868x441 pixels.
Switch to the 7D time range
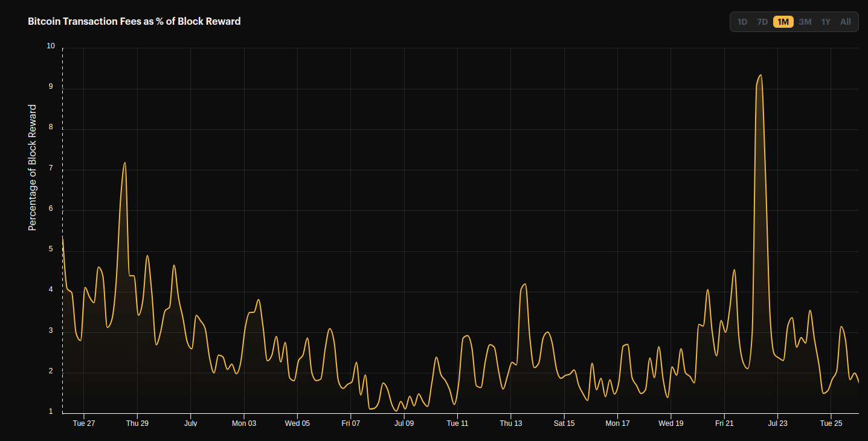pyautogui.click(x=763, y=22)
